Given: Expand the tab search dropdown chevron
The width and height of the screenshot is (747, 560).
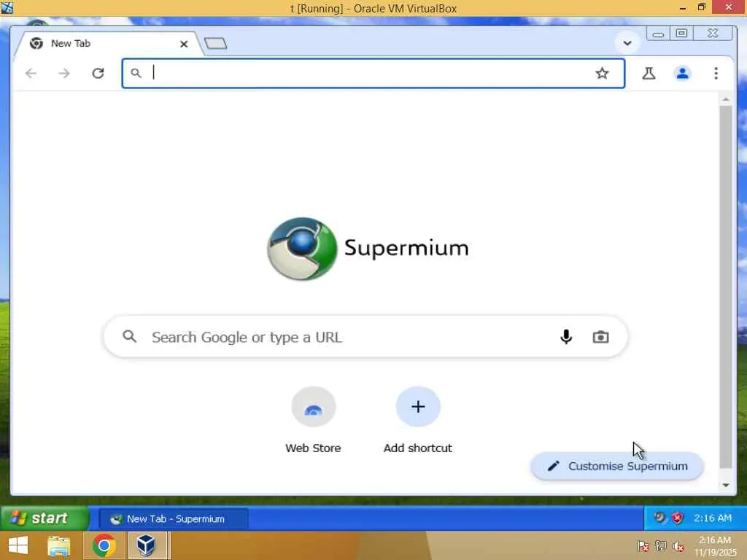Looking at the screenshot, I should tap(627, 43).
